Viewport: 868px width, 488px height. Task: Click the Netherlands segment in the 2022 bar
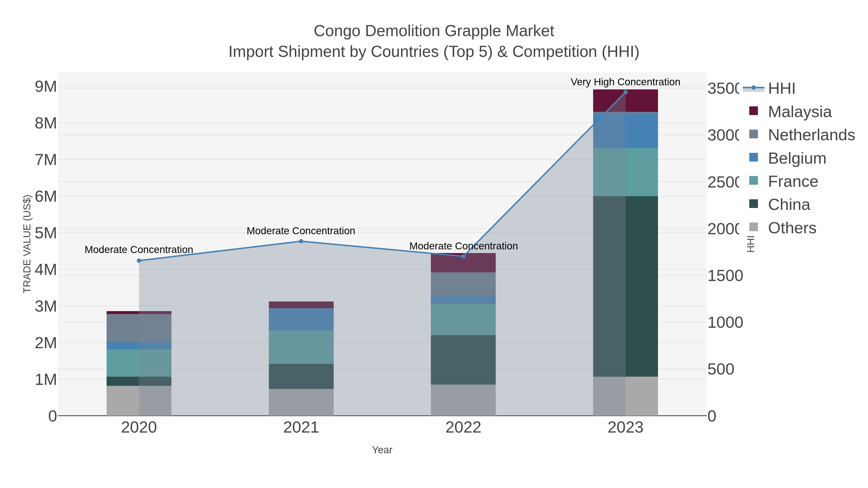(x=463, y=284)
